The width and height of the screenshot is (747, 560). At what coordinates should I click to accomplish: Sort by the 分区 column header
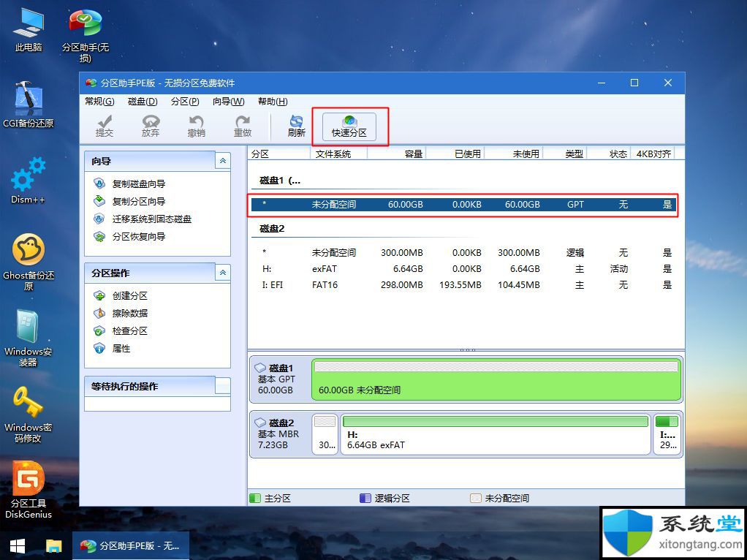tap(279, 154)
